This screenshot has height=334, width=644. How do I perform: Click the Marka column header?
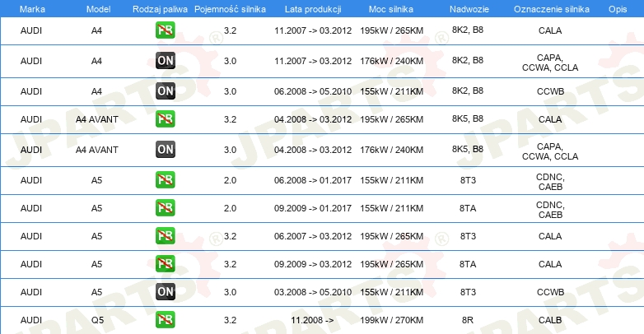(x=32, y=9)
